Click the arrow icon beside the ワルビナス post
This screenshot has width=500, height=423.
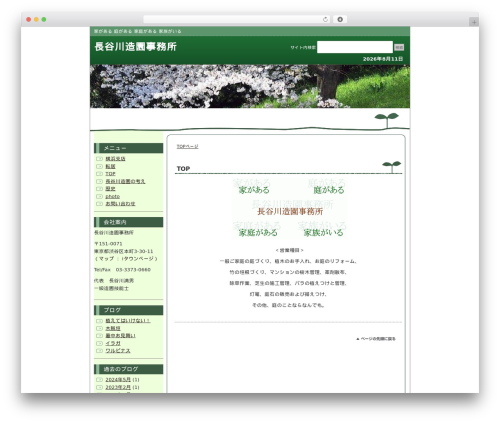click(99, 351)
